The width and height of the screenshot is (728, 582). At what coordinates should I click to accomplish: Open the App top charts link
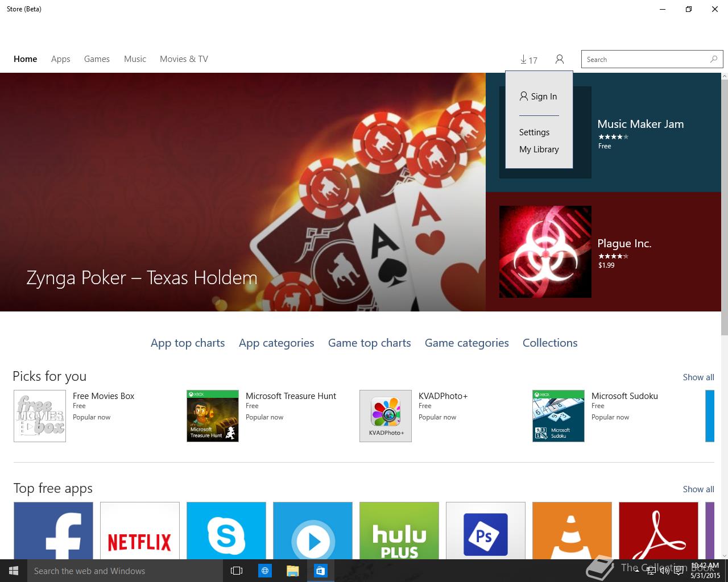(188, 343)
